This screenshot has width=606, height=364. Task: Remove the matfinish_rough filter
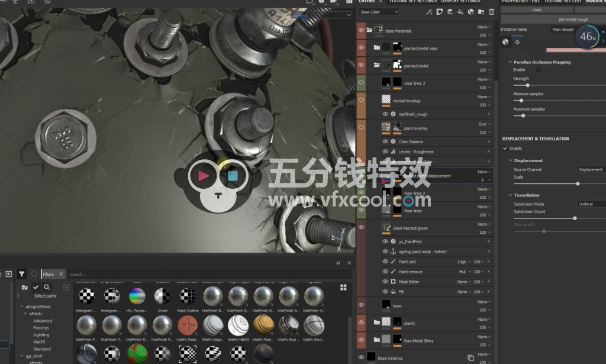pyautogui.click(x=488, y=114)
